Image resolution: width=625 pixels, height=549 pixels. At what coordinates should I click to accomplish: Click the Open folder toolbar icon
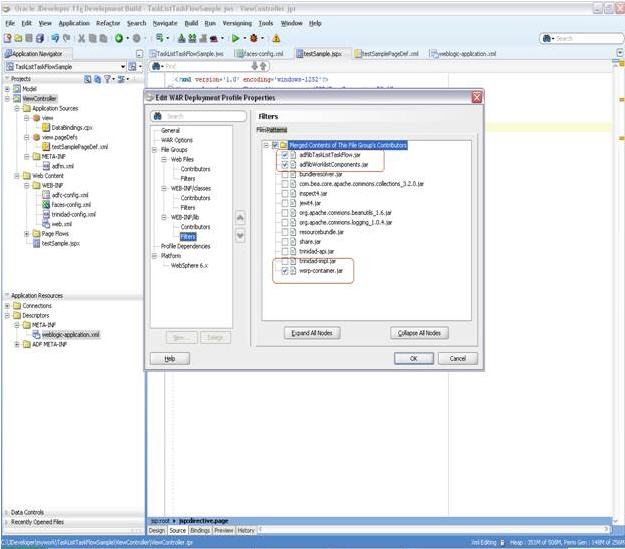pos(18,38)
